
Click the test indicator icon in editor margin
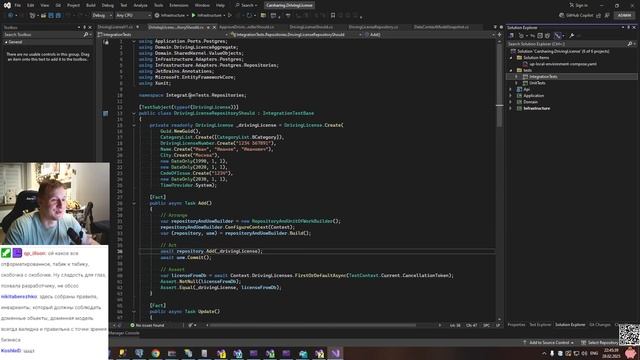pyautogui.click(x=105, y=113)
